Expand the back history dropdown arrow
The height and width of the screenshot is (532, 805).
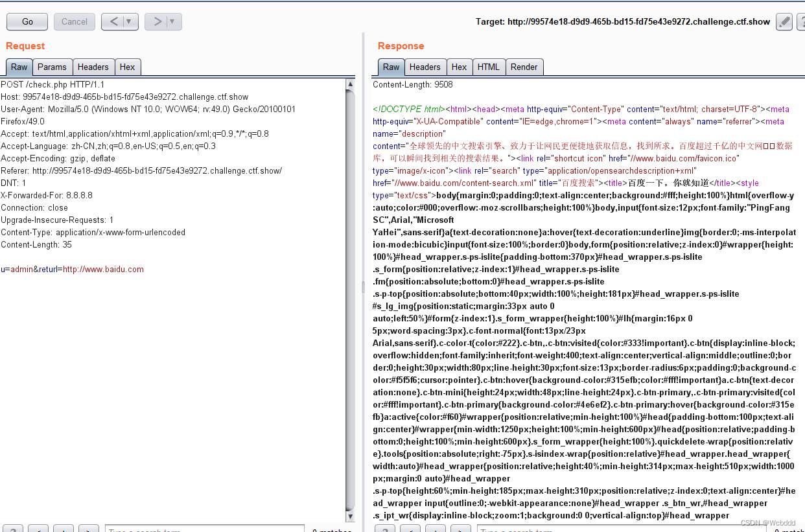(129, 21)
